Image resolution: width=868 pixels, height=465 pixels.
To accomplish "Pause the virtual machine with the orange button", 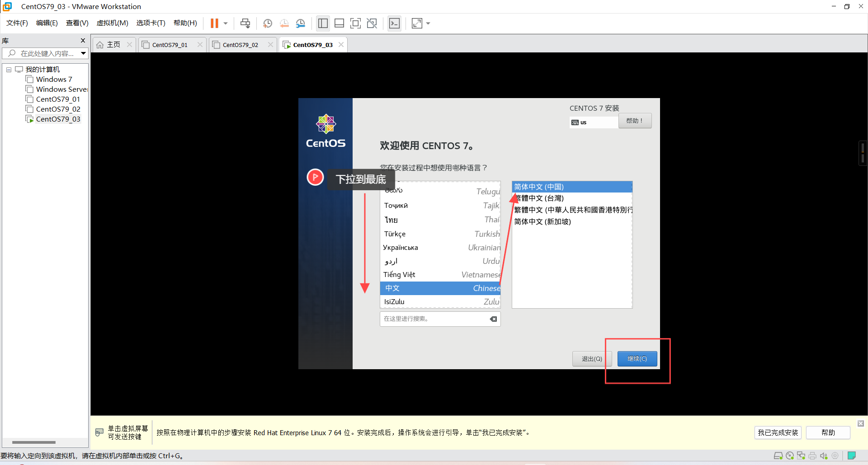I will tap(214, 23).
